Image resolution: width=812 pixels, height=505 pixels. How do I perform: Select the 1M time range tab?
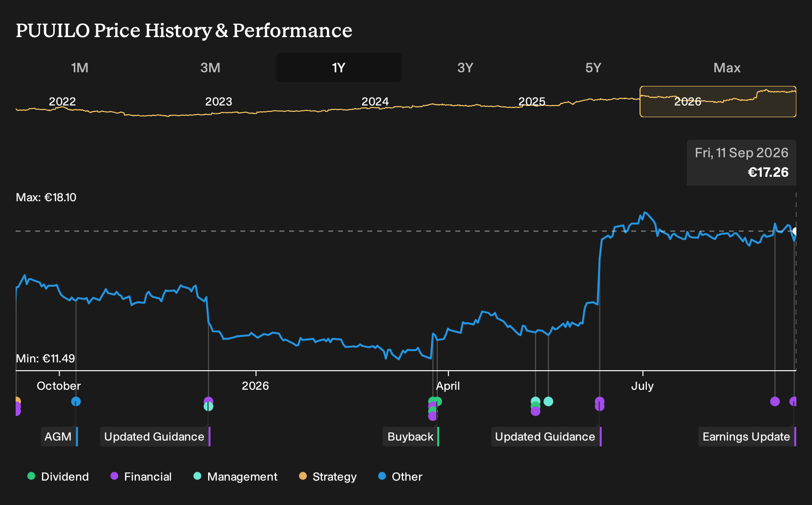tap(80, 67)
